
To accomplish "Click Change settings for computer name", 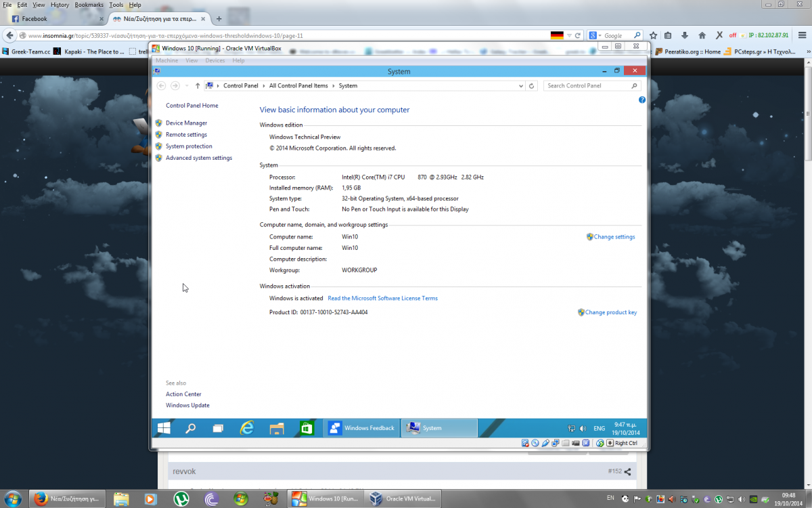I will [x=614, y=237].
